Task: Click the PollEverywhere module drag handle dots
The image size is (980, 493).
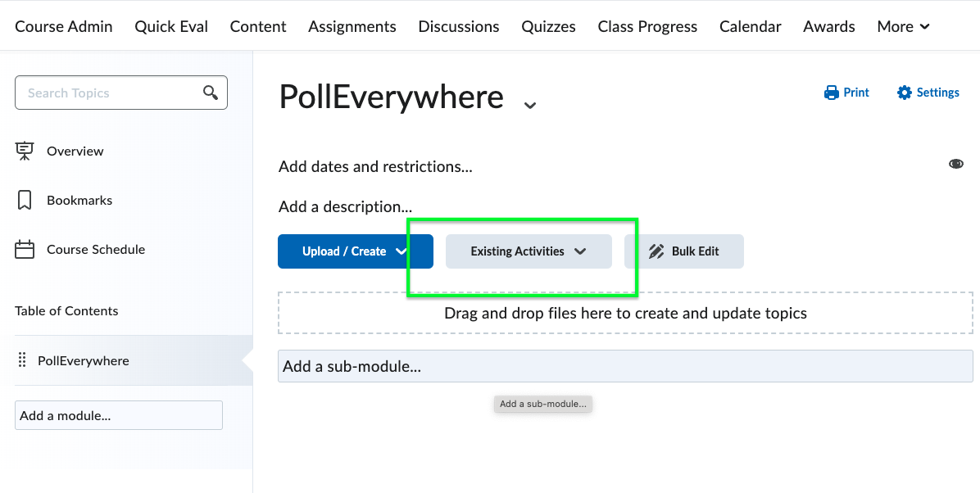Action: (22, 360)
